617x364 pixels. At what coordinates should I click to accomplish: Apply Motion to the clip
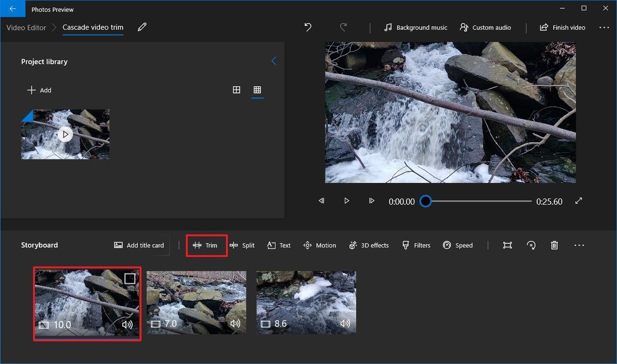click(319, 245)
